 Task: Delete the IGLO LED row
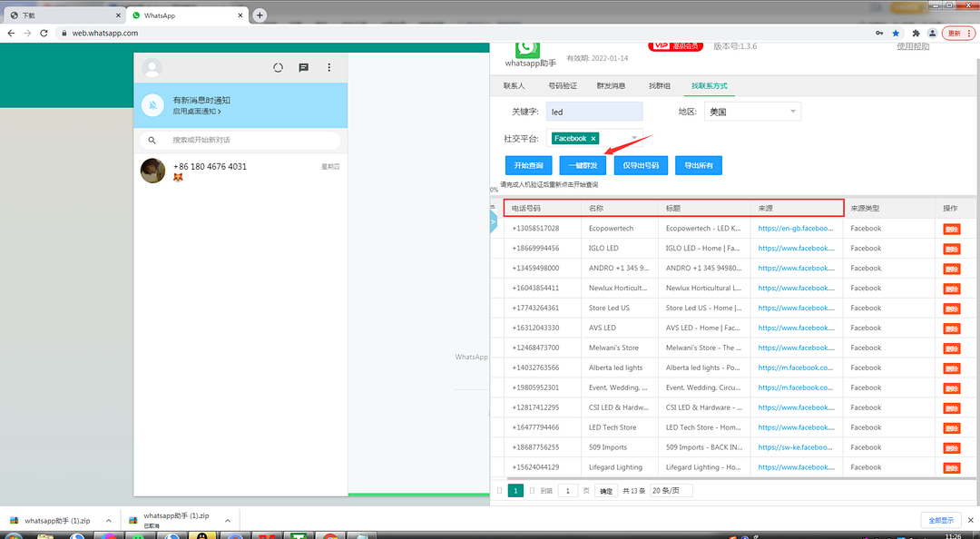tap(951, 249)
